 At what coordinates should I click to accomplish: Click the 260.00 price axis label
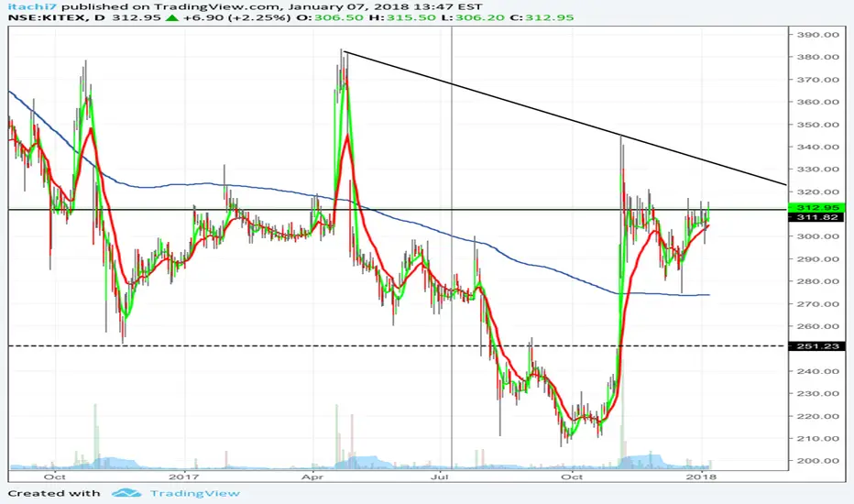817,326
